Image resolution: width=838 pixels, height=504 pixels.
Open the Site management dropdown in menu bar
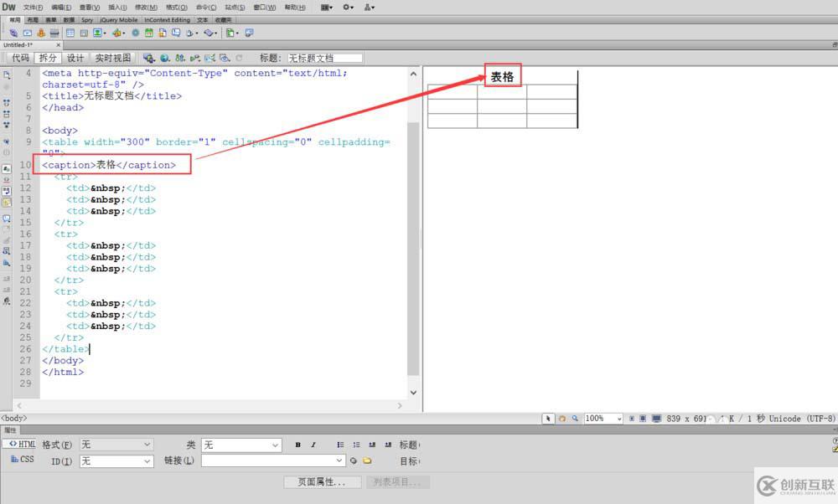pyautogui.click(x=370, y=8)
